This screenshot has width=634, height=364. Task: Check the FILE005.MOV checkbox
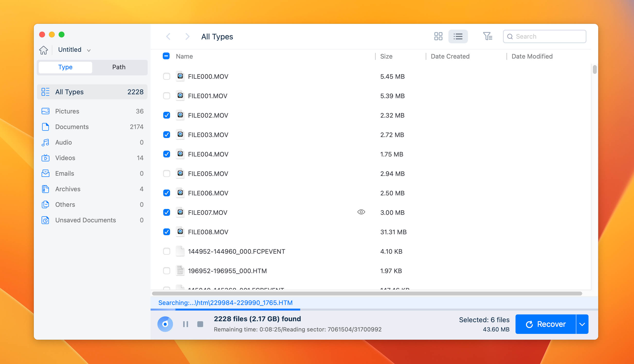tap(166, 173)
